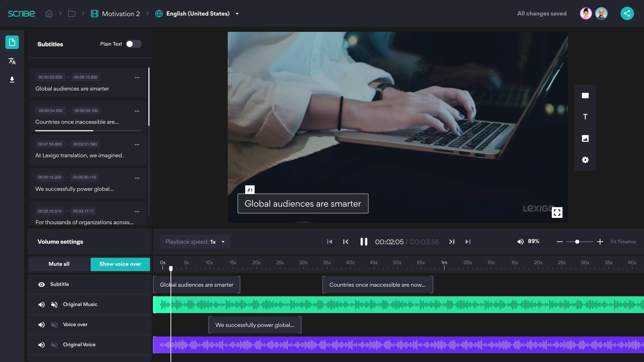Screen dimensions: 644x362
Task: Open options for the first subtitle segment
Action: (x=137, y=77)
